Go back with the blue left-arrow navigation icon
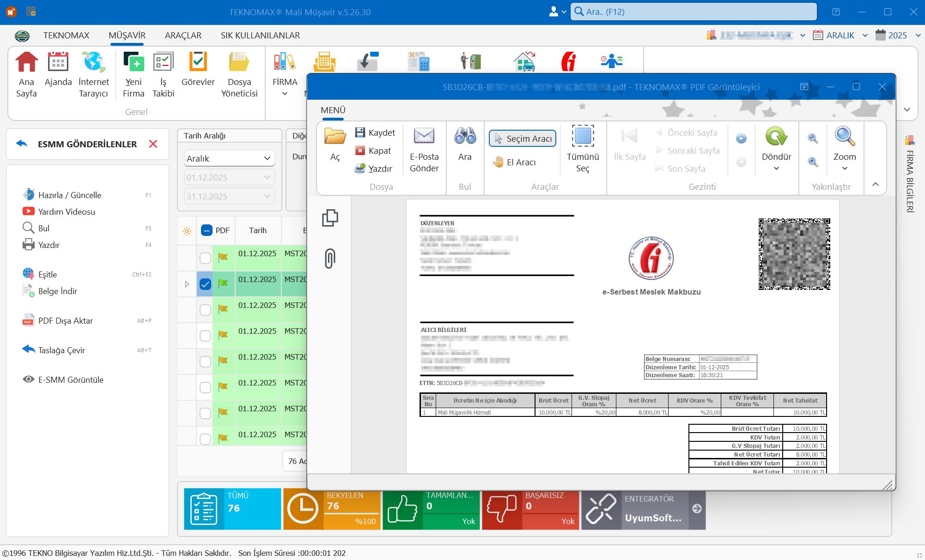This screenshot has height=560, width=925. 741,138
